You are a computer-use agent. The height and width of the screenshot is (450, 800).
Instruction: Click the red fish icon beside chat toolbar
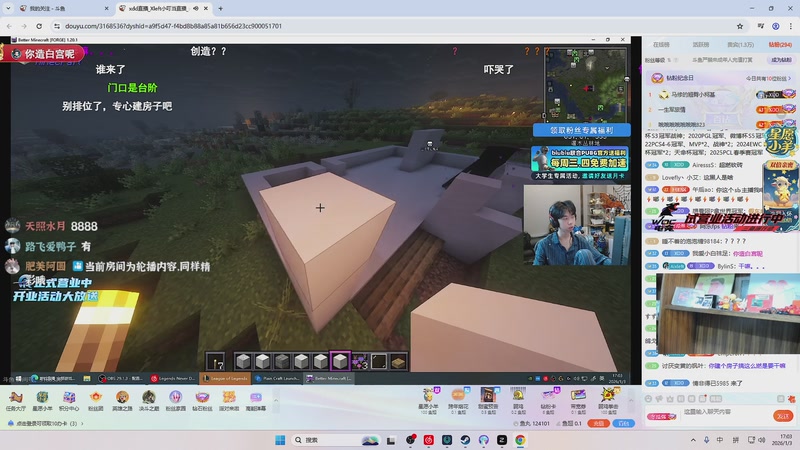[791, 398]
